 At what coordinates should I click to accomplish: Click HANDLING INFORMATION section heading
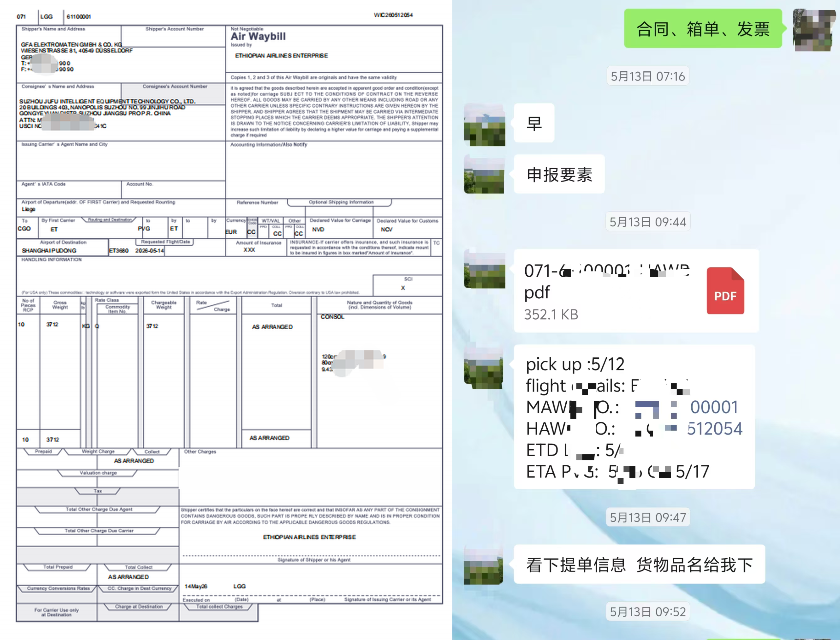(x=52, y=259)
